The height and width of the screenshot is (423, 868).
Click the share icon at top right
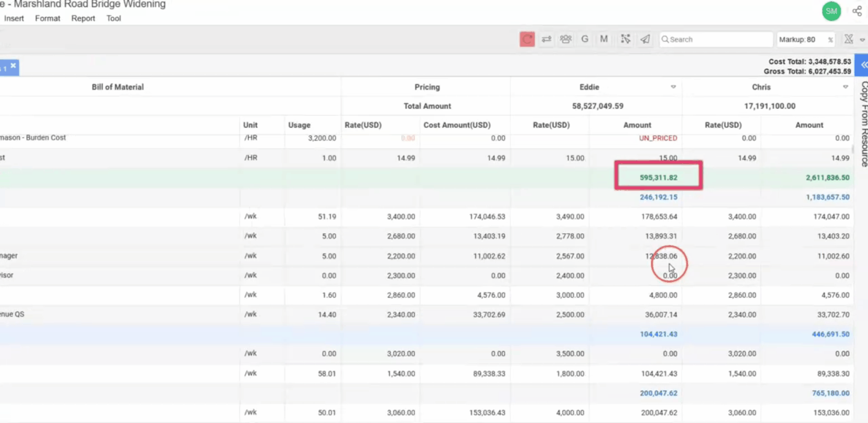[x=857, y=11]
